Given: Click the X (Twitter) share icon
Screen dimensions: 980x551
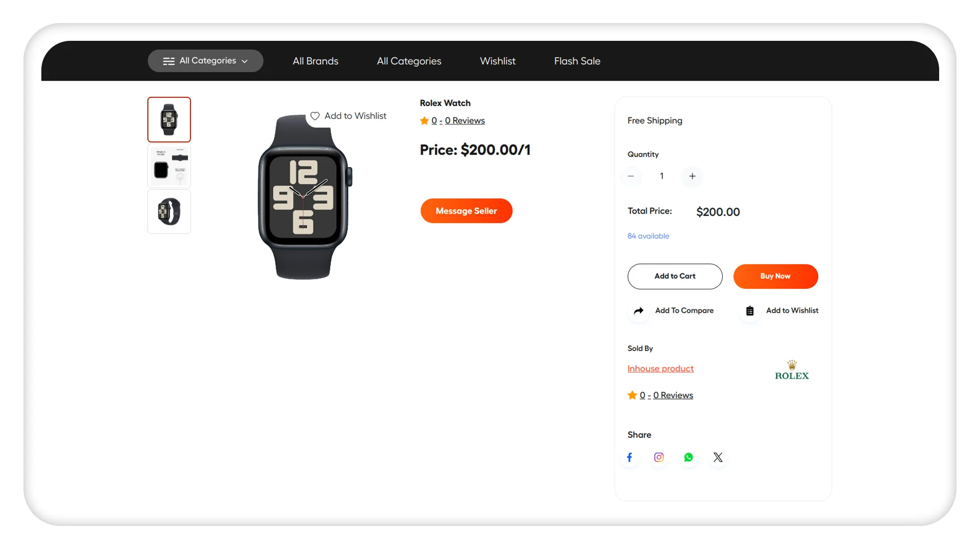Looking at the screenshot, I should click(x=718, y=457).
